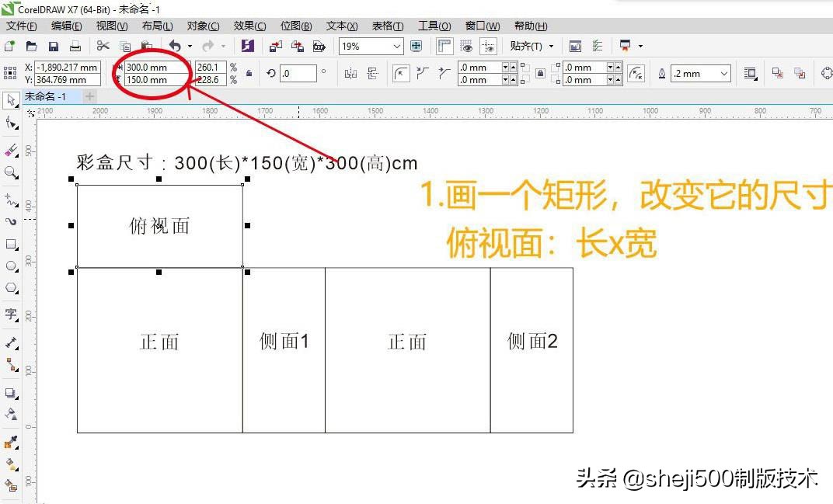Create a new document
Viewport: 833px width, 504px height.
tap(9, 46)
